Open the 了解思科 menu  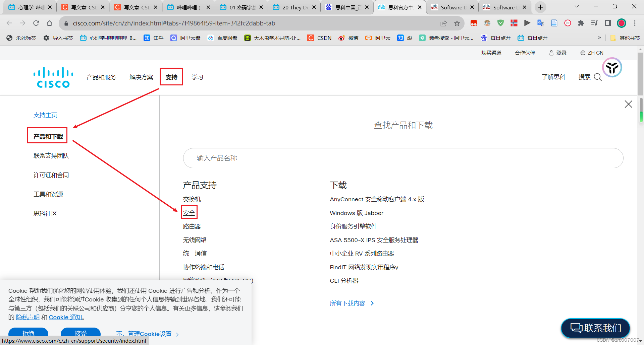click(x=553, y=77)
